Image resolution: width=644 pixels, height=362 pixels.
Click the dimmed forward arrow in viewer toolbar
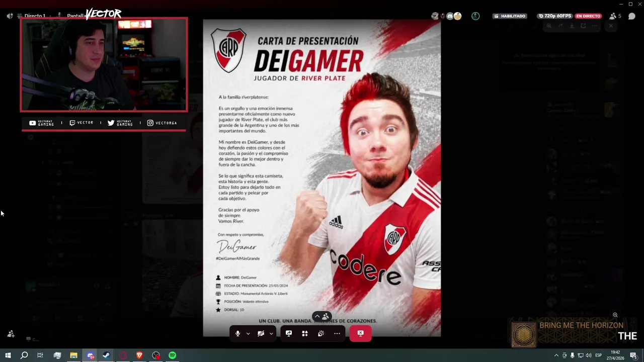(x=560, y=26)
